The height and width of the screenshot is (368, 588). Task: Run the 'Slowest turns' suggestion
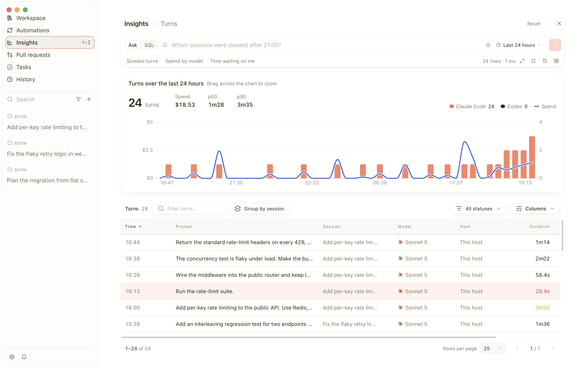tap(142, 61)
